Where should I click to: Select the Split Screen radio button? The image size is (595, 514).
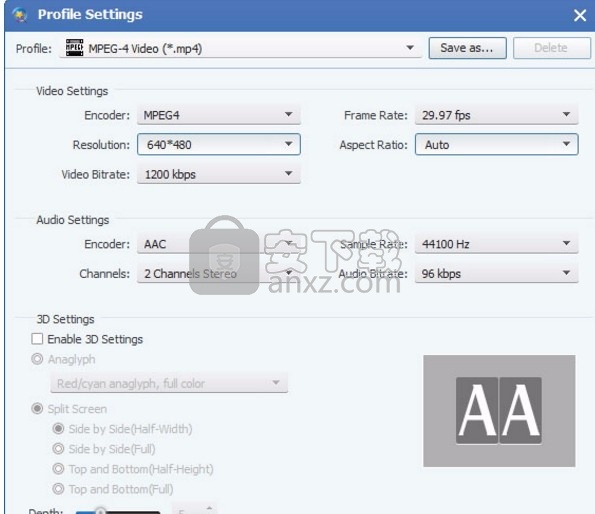tap(37, 409)
